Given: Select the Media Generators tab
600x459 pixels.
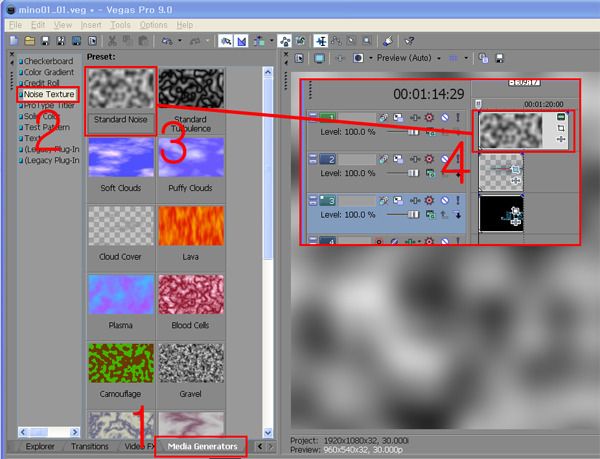Looking at the screenshot, I should 202,446.
